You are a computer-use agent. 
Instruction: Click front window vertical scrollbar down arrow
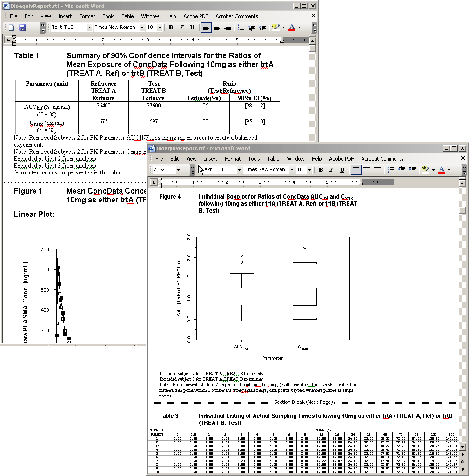pos(462,447)
